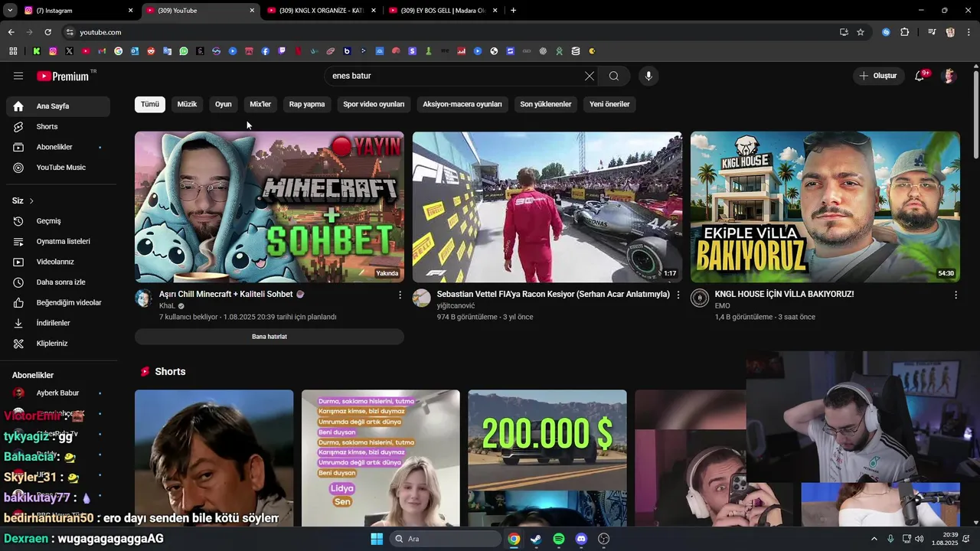This screenshot has width=980, height=551.
Task: Open options menu for the Minecraft video
Action: [400, 295]
